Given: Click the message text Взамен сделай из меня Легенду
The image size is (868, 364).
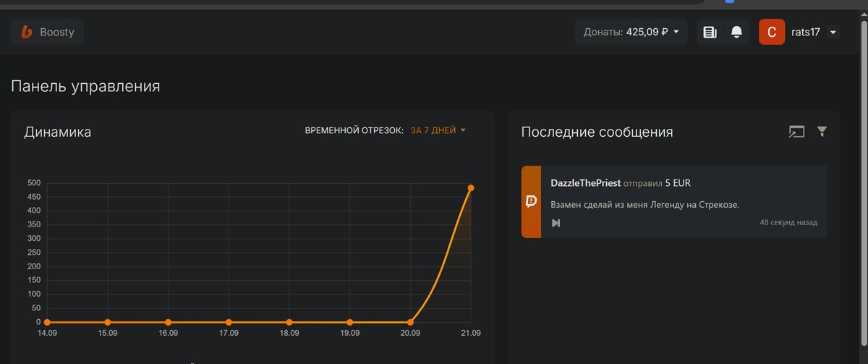Looking at the screenshot, I should tap(644, 205).
